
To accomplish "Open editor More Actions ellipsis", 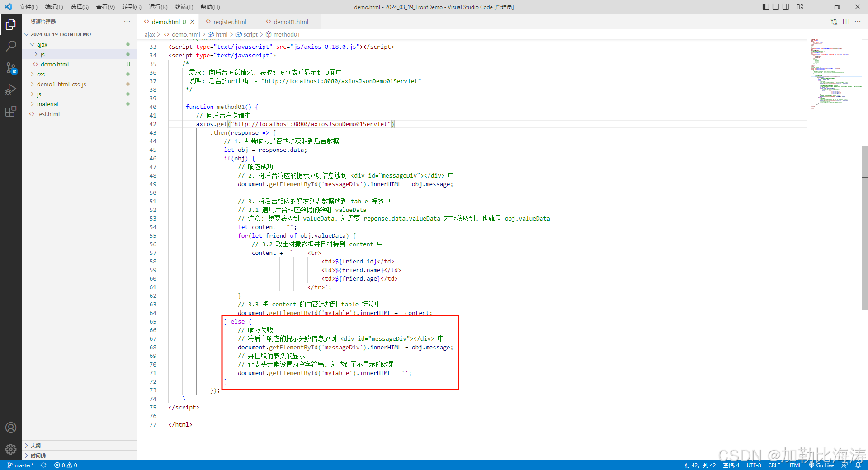I will (858, 22).
